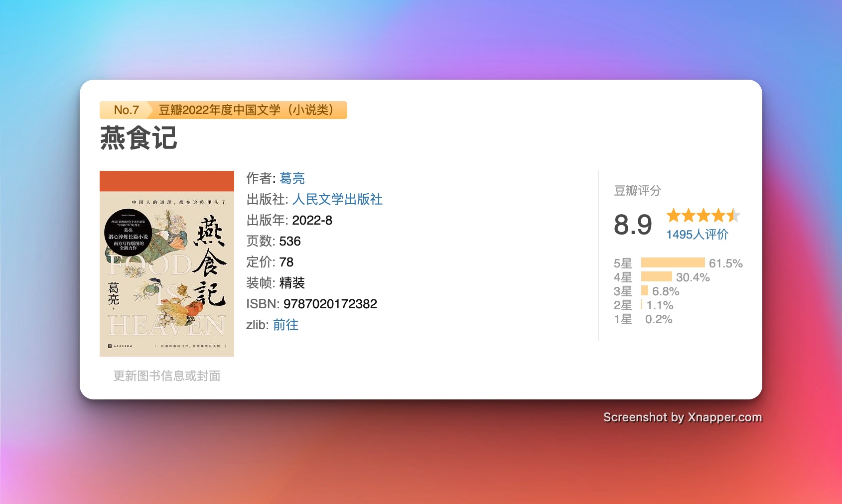Click the 1星 rating label
Viewport: 842px width, 504px height.
click(623, 319)
